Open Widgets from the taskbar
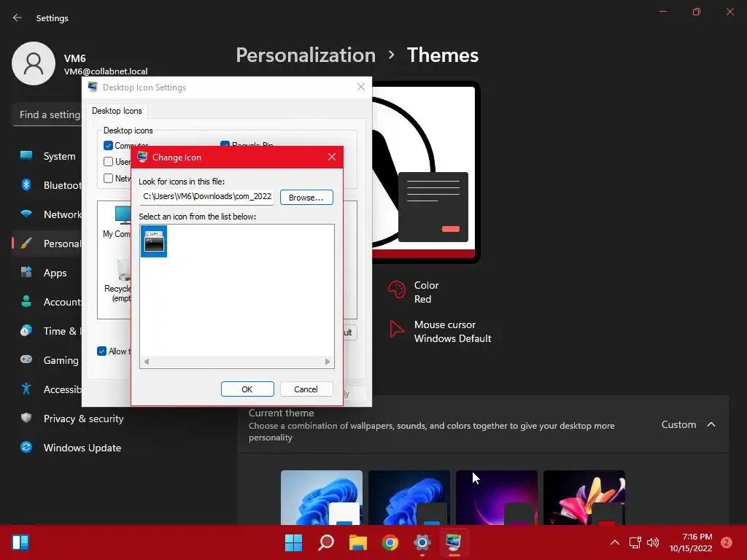Image resolution: width=747 pixels, height=560 pixels. pyautogui.click(x=20, y=542)
